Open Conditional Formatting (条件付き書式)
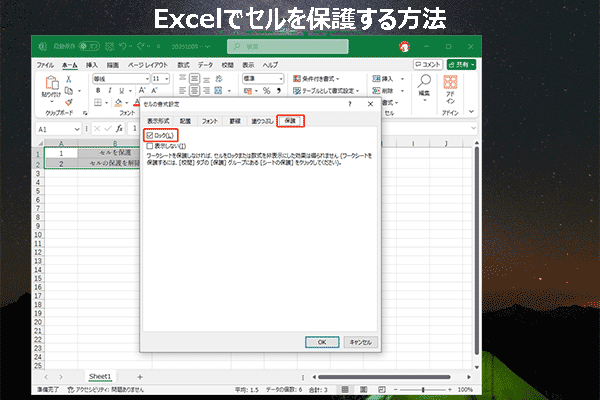Viewport: 600px width, 400px height. [316, 79]
